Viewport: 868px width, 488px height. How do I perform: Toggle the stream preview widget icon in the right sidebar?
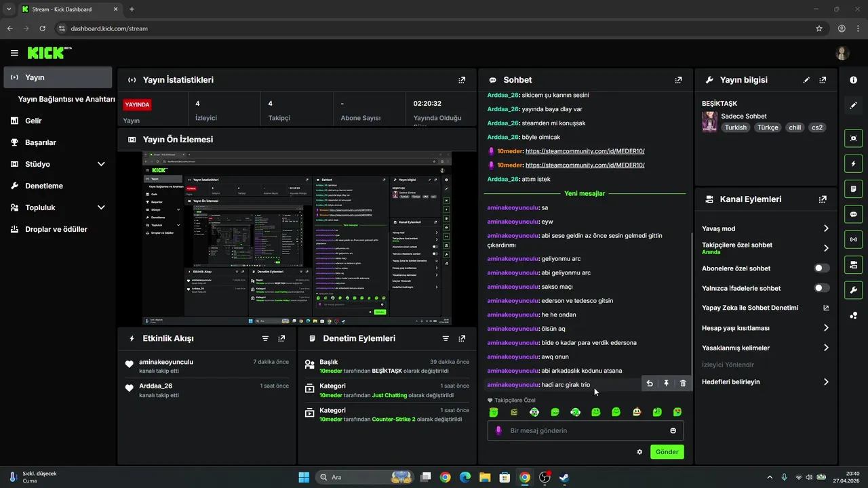tap(853, 138)
